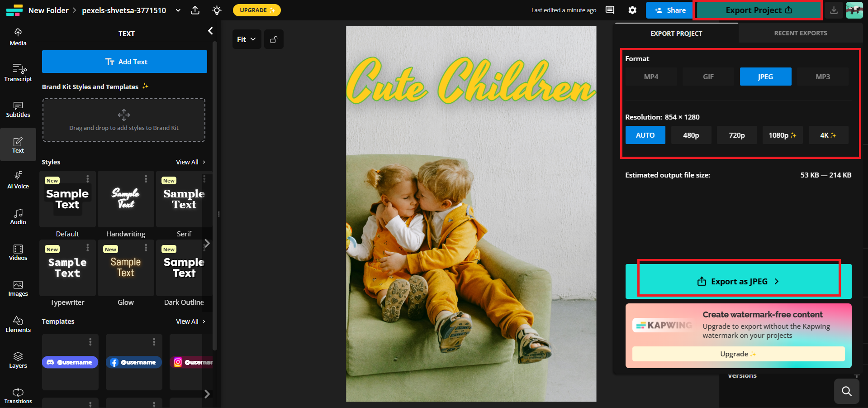Viewport: 868px width, 408px height.
Task: Select 720p export resolution
Action: click(x=736, y=134)
